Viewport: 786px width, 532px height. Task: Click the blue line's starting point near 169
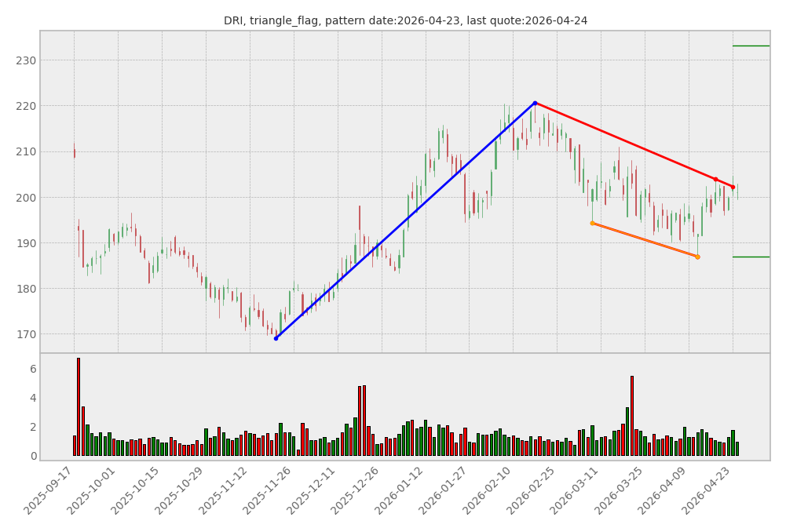(x=276, y=338)
